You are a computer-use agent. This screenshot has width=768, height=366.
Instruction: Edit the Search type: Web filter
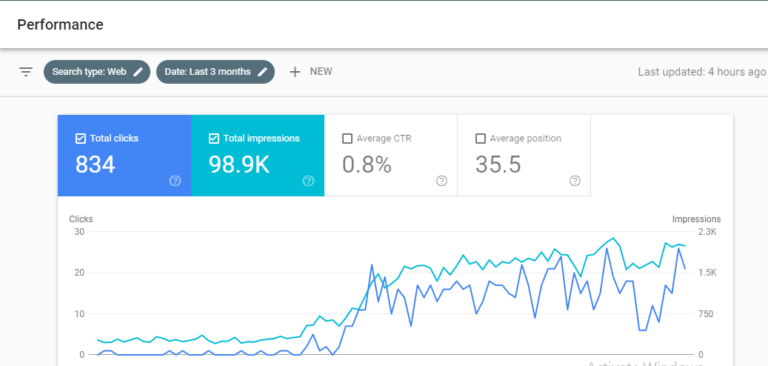[97, 72]
